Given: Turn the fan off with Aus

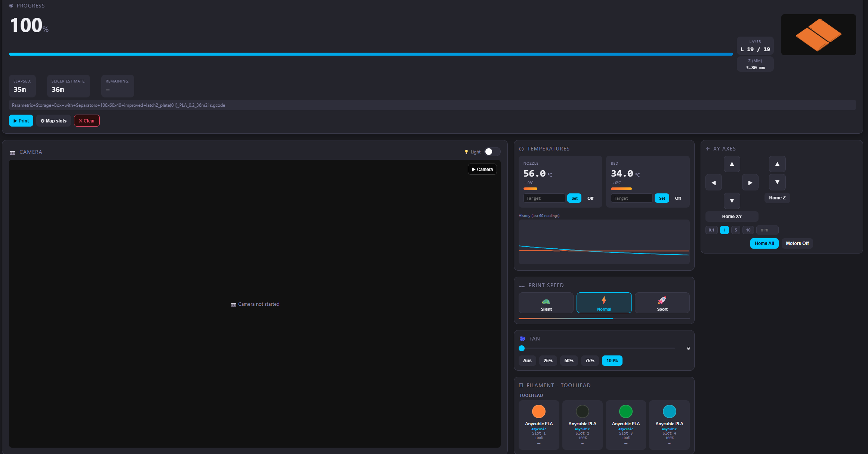Looking at the screenshot, I should (x=527, y=361).
